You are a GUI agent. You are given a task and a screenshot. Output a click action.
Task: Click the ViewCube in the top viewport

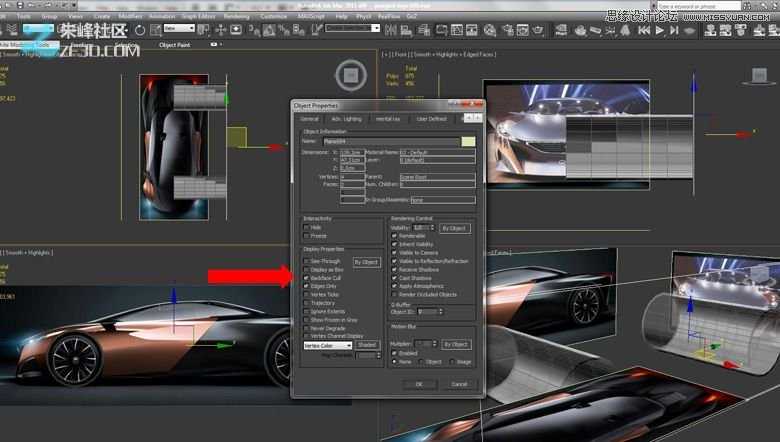(x=350, y=74)
